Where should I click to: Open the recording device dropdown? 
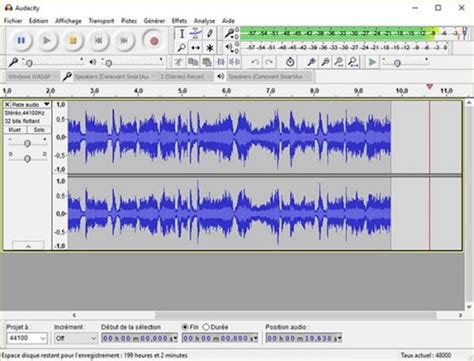point(115,77)
